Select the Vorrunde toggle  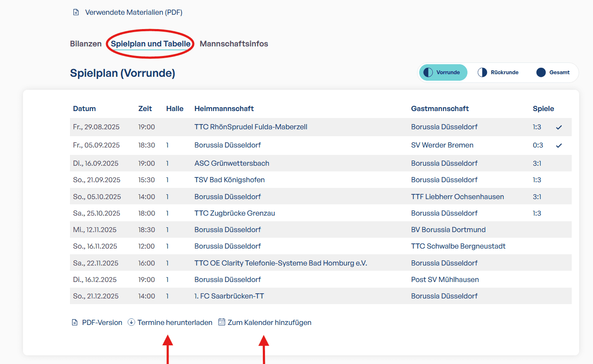[x=443, y=72]
